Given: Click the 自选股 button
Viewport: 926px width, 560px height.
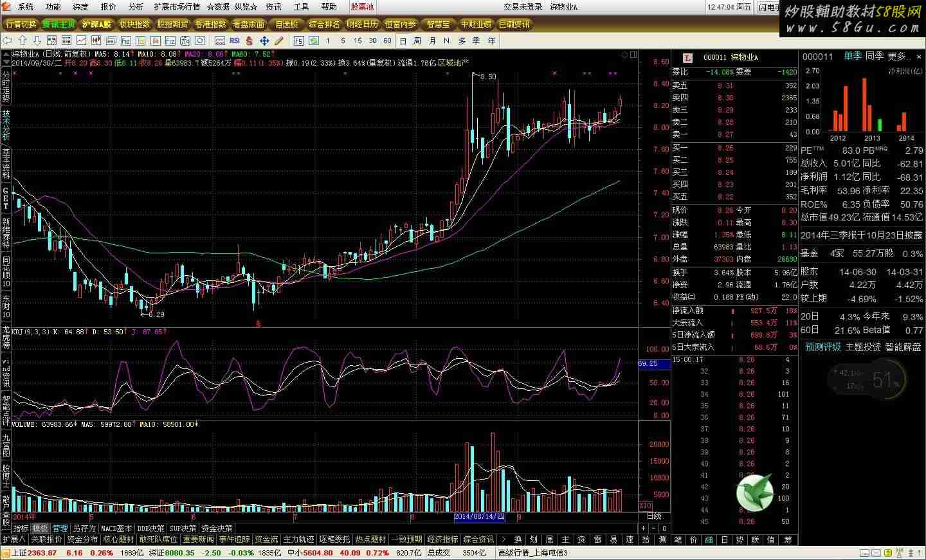Looking at the screenshot, I should pos(286,24).
